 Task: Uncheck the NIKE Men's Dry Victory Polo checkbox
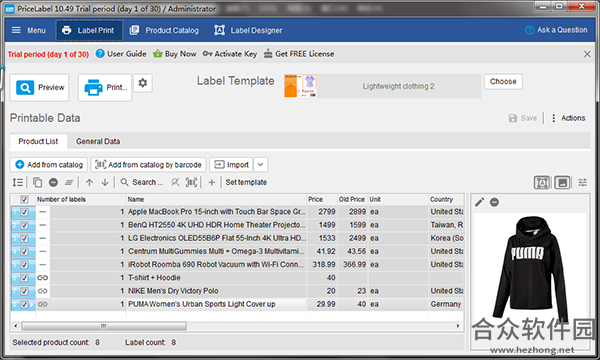point(24,291)
